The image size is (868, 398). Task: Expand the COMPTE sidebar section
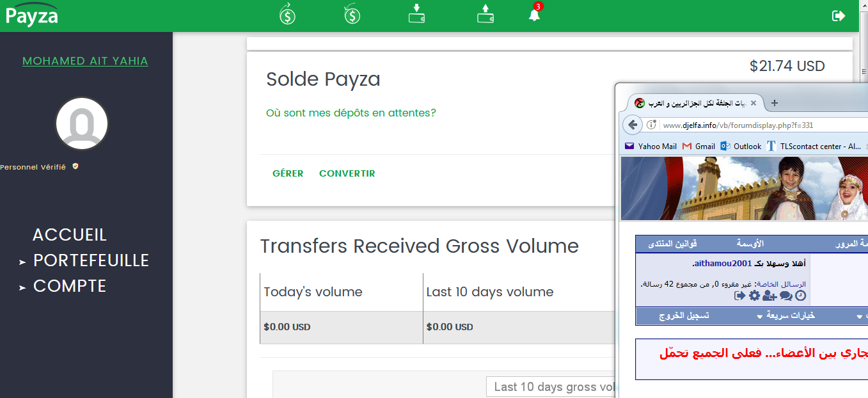pos(63,286)
